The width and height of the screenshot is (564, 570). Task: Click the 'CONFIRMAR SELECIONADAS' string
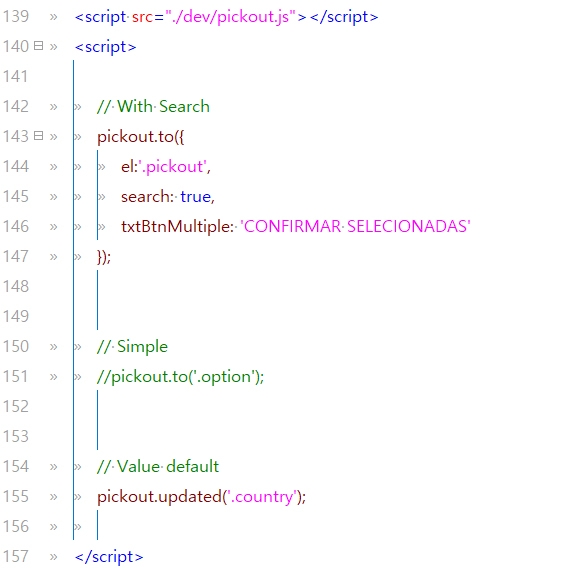355,227
